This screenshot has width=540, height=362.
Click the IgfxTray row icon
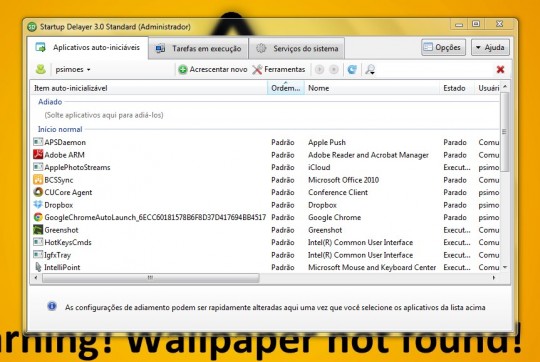coord(38,255)
